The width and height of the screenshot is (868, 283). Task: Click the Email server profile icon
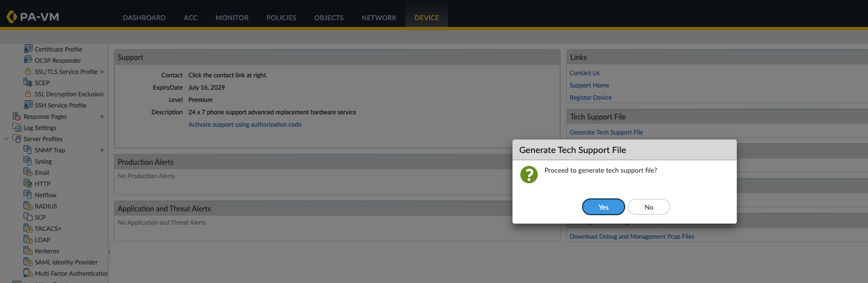click(28, 173)
